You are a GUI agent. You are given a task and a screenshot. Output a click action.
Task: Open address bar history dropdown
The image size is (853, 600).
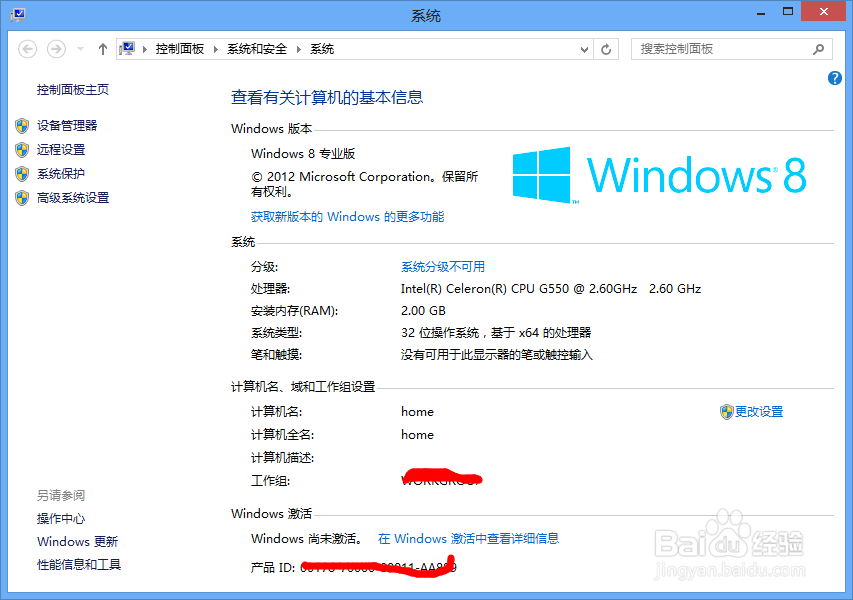(584, 50)
